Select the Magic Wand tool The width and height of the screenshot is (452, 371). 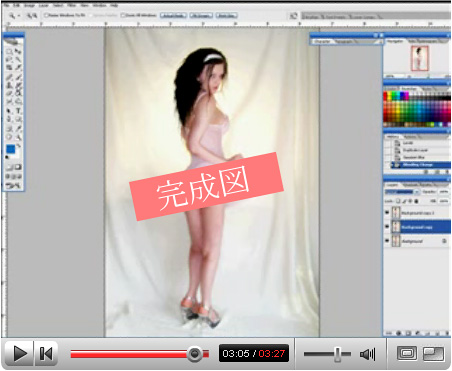(18, 60)
